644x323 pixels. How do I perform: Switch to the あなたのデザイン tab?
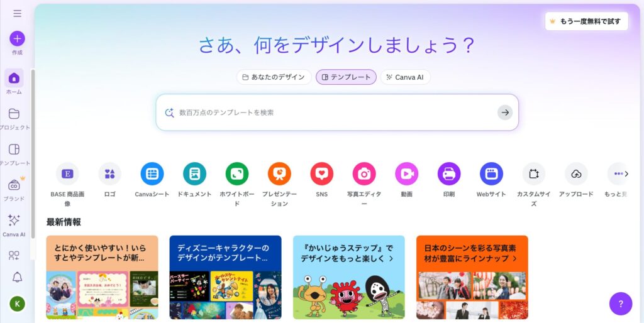pyautogui.click(x=274, y=77)
